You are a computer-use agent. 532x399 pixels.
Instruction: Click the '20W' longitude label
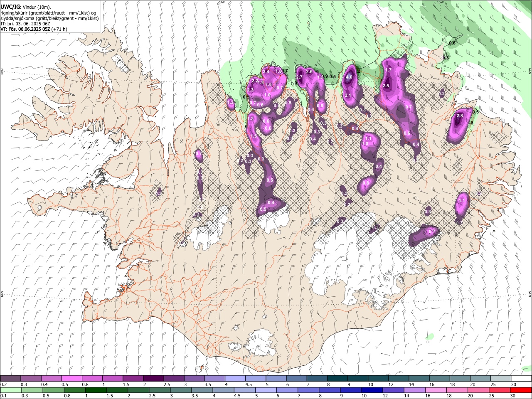click(221, 2)
